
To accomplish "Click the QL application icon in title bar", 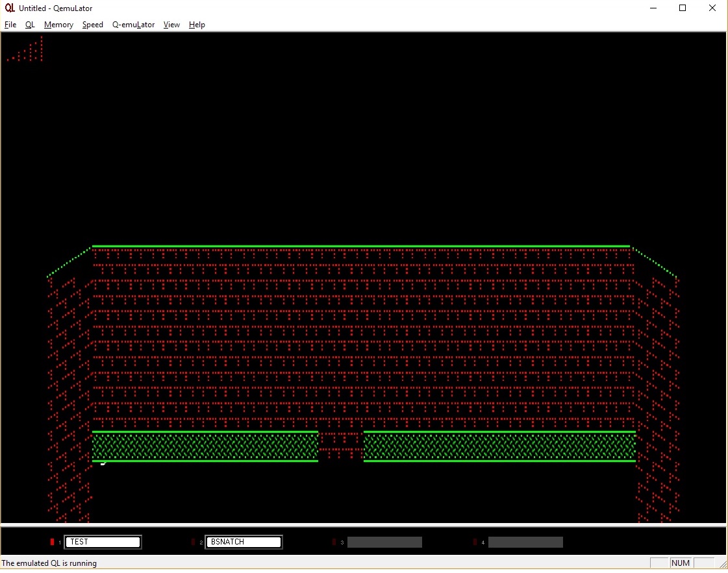I will [10, 8].
